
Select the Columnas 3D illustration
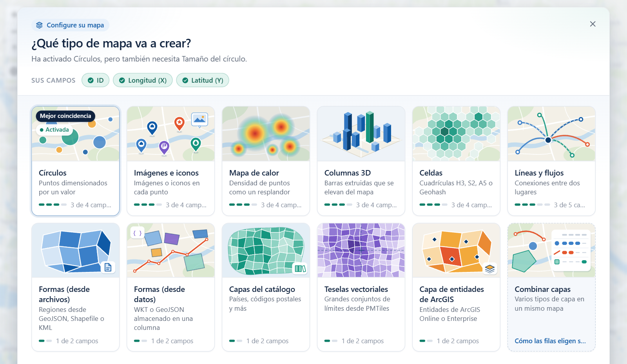[361, 134]
